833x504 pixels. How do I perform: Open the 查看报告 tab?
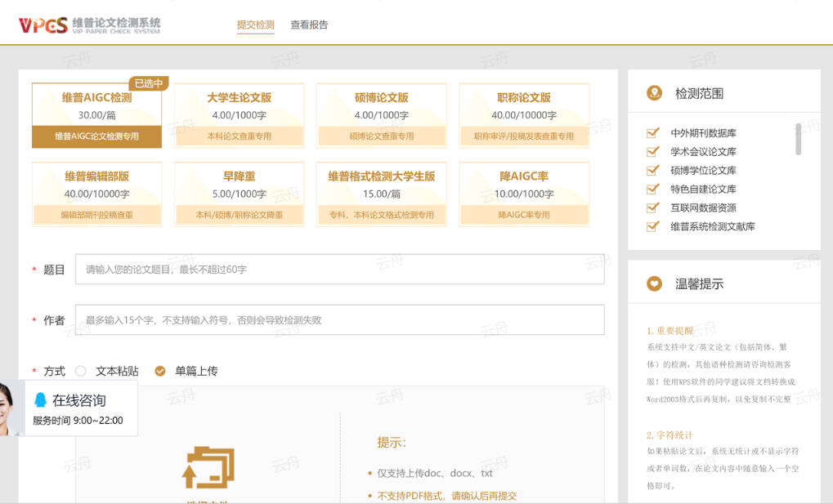[309, 25]
